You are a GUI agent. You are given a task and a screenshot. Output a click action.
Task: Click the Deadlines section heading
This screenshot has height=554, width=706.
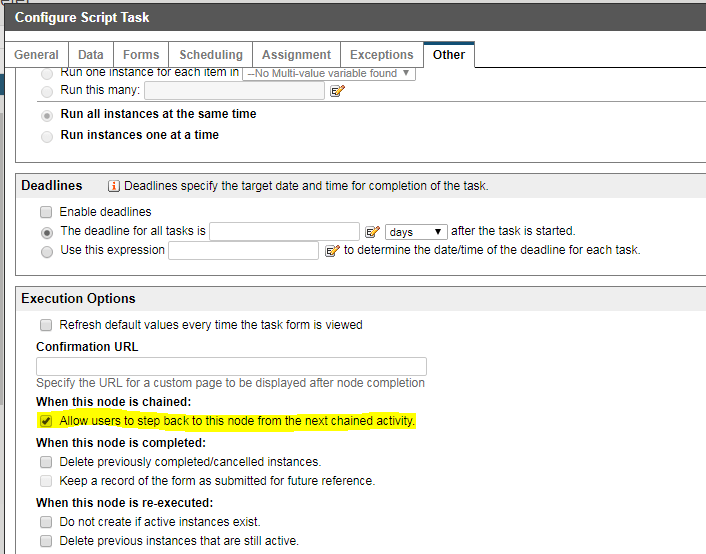[x=52, y=186]
